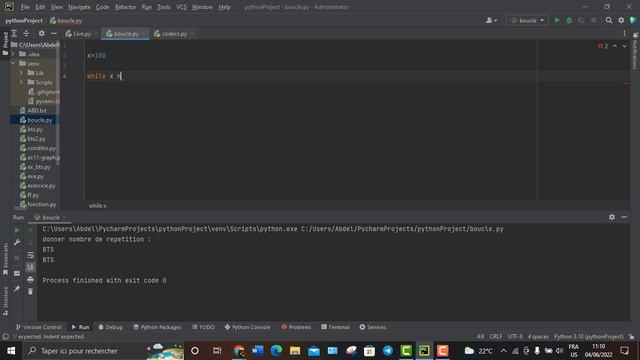Screen dimensions: 640x360
Task: Open the Version Control tool window
Action: (x=38, y=327)
